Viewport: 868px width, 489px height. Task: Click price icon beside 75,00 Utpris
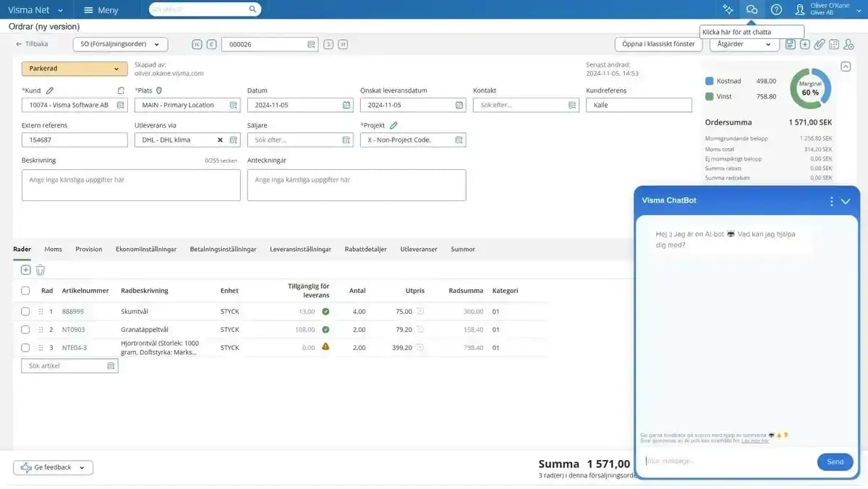[x=420, y=311]
